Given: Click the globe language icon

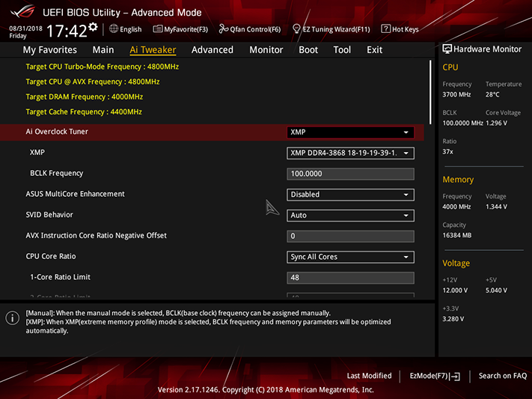Looking at the screenshot, I should pyautogui.click(x=114, y=29).
